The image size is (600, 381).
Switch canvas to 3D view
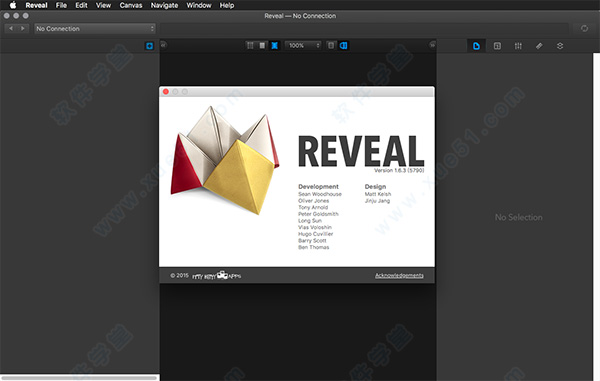pyautogui.click(x=344, y=46)
